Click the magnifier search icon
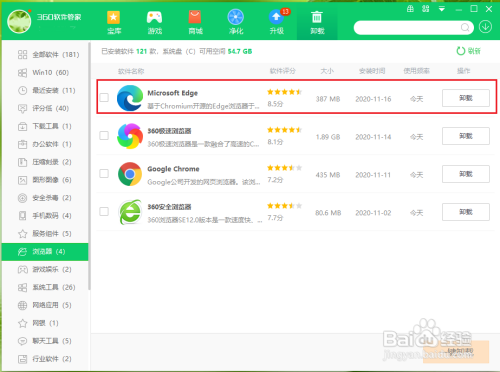The image size is (500, 372). tap(465, 28)
